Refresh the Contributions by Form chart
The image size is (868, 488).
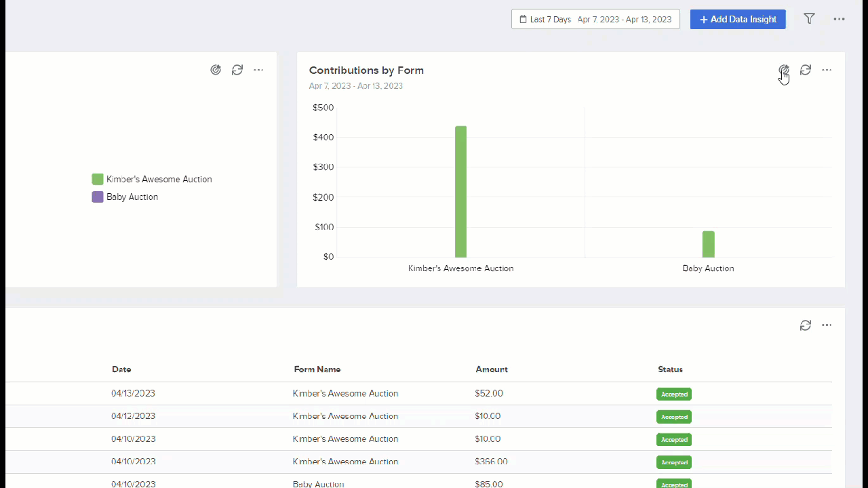pyautogui.click(x=806, y=70)
